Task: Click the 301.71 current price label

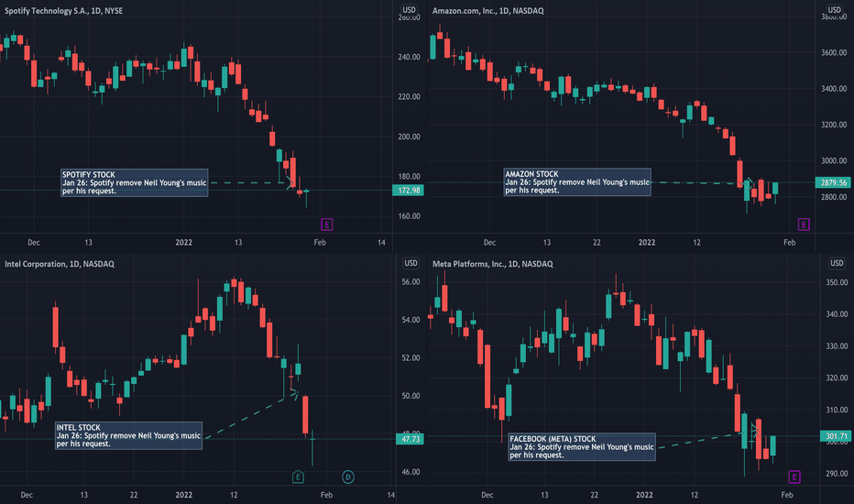Action: click(x=836, y=436)
